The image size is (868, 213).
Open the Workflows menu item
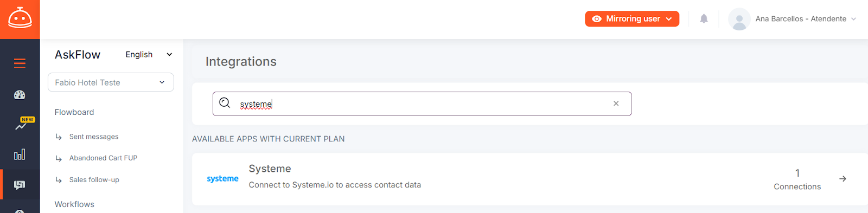(x=74, y=204)
